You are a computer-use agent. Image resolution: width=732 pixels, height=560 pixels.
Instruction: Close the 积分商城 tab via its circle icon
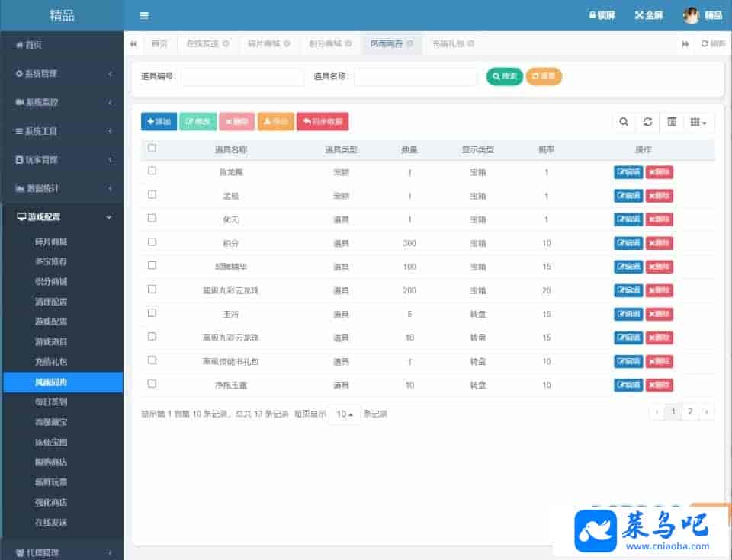pos(348,43)
